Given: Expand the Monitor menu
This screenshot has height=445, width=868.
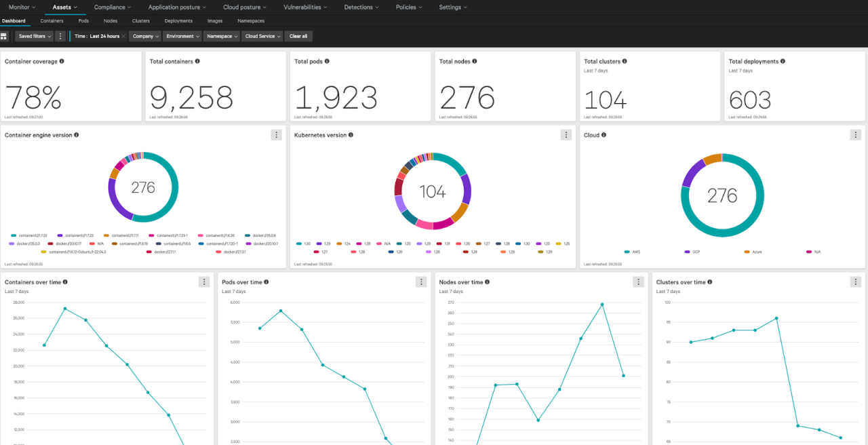Looking at the screenshot, I should click(22, 7).
